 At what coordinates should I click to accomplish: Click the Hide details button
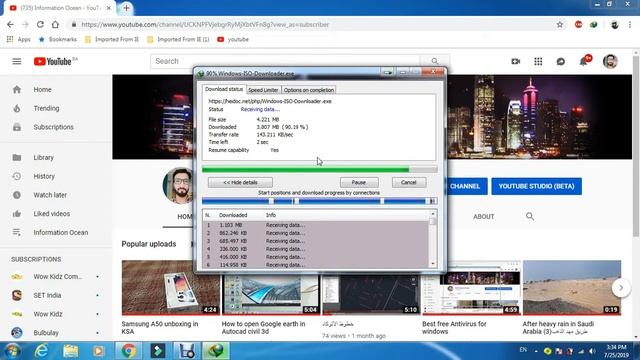pyautogui.click(x=240, y=182)
